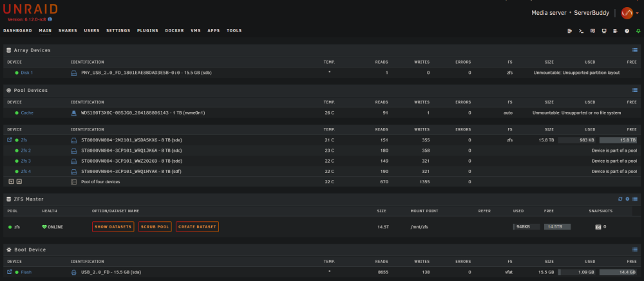
Task: Click the drive icon for PNY USB Disk 1
Action: pyautogui.click(x=74, y=73)
